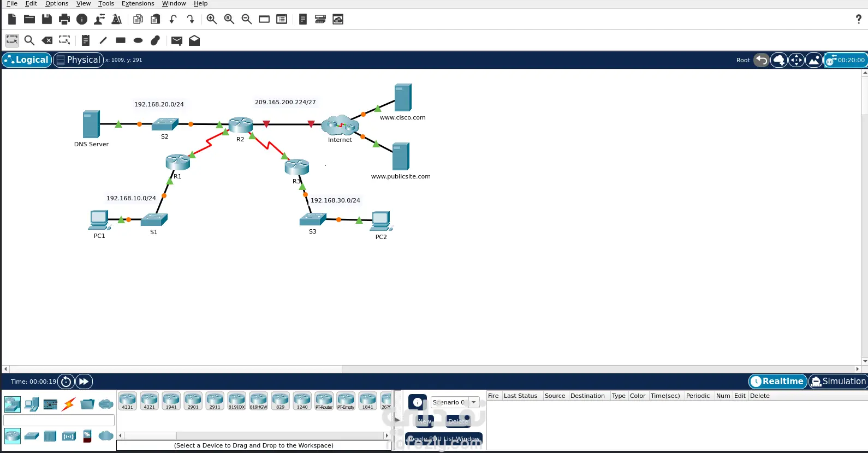The width and height of the screenshot is (868, 453).
Task: Open the Extensions menu
Action: (138, 3)
